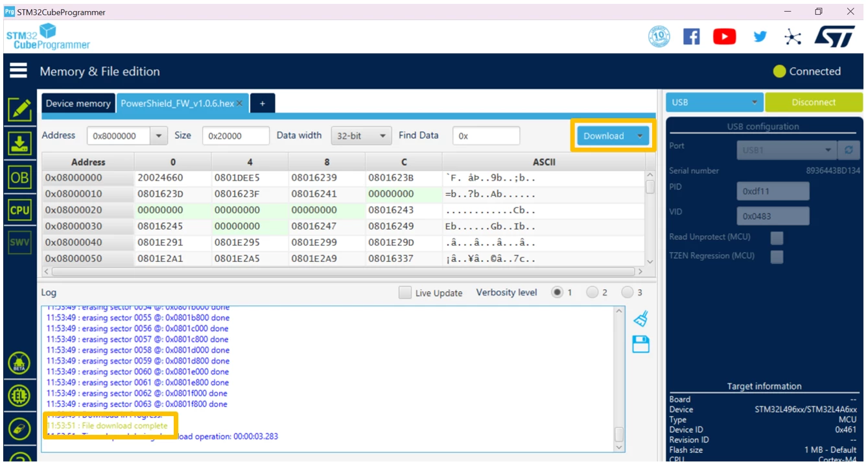The width and height of the screenshot is (868, 466).
Task: Open the Erasing & Programming download icon
Action: pyautogui.click(x=19, y=143)
